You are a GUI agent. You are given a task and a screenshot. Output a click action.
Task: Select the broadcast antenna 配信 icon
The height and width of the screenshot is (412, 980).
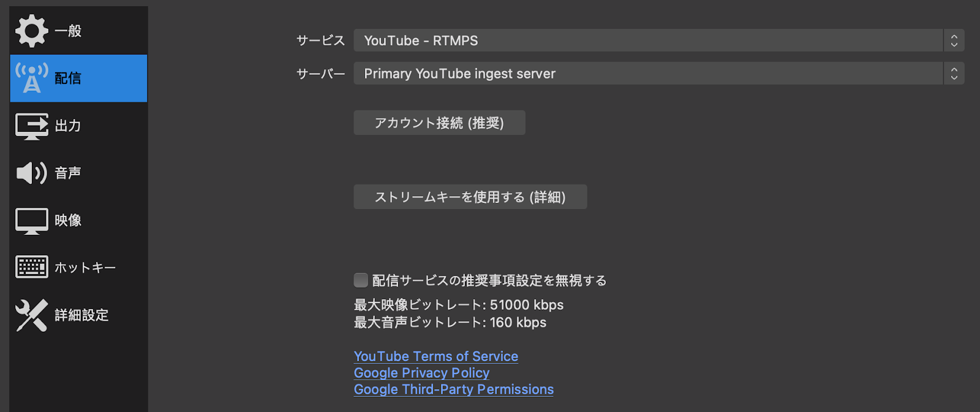(x=32, y=78)
